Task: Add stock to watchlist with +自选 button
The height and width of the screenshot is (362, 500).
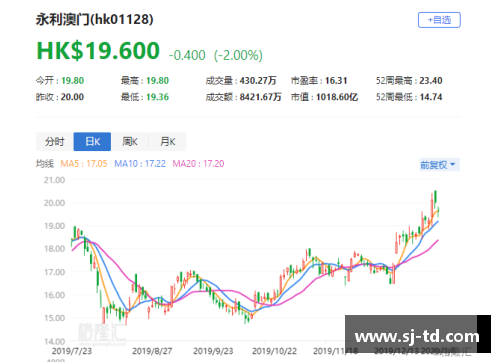Action: 439,20
